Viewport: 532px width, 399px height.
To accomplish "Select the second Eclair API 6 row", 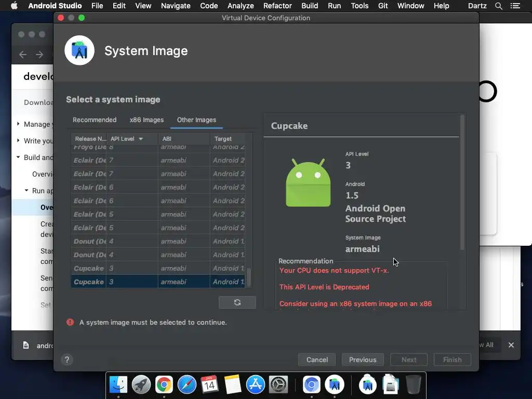I will tap(158, 201).
